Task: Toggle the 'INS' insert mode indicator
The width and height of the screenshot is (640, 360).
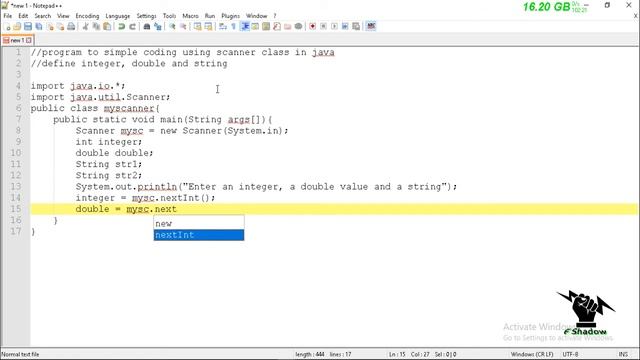Action: pos(623,354)
